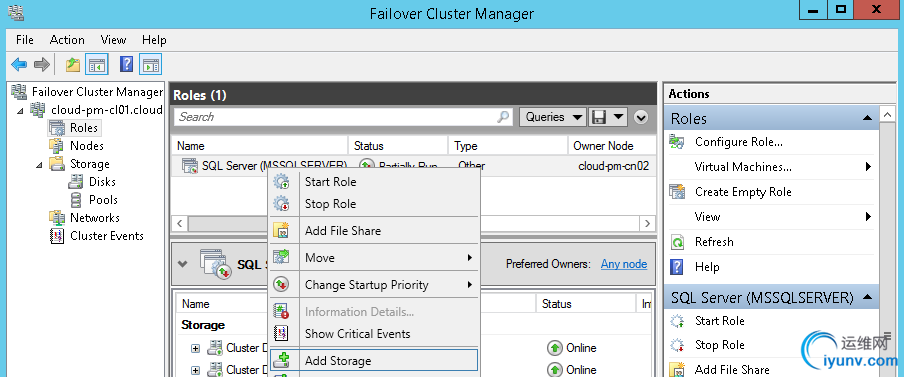
Task: Click the search magnifier icon
Action: 504,117
